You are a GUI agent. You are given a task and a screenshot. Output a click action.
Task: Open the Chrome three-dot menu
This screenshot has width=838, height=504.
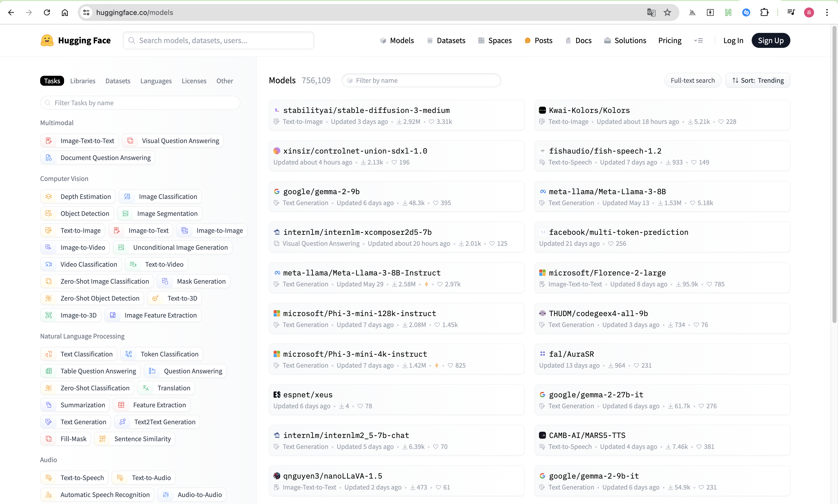point(827,12)
